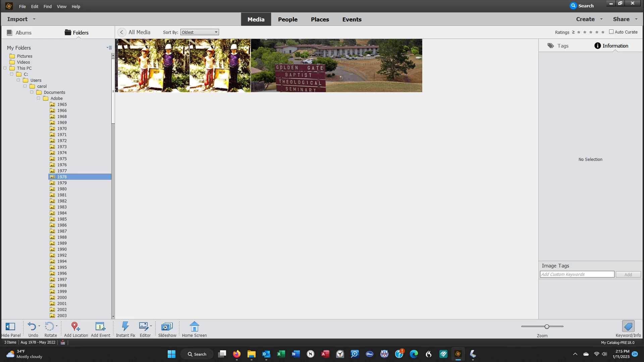Click the Add Event icon

[x=100, y=326]
